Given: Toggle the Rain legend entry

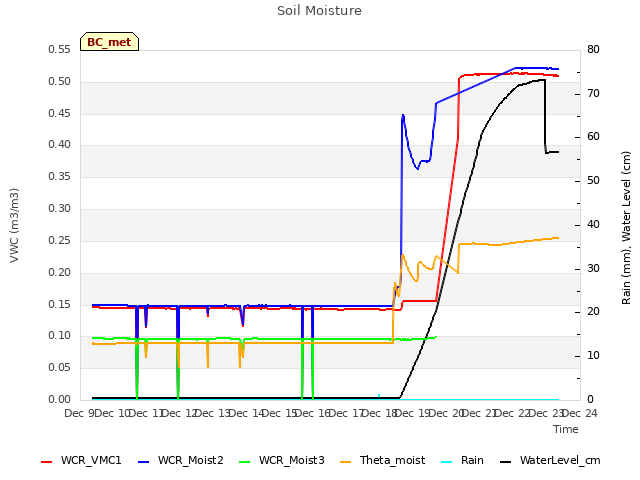Looking at the screenshot, I should point(462,460).
